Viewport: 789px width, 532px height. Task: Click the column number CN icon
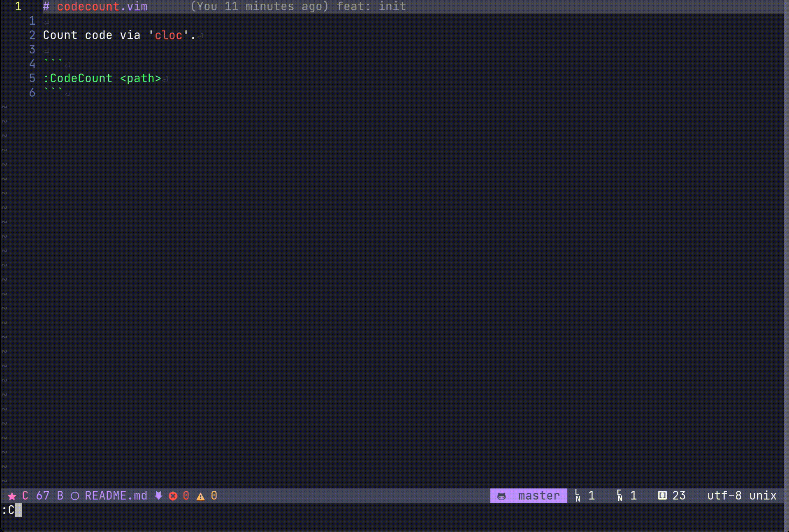coord(620,496)
